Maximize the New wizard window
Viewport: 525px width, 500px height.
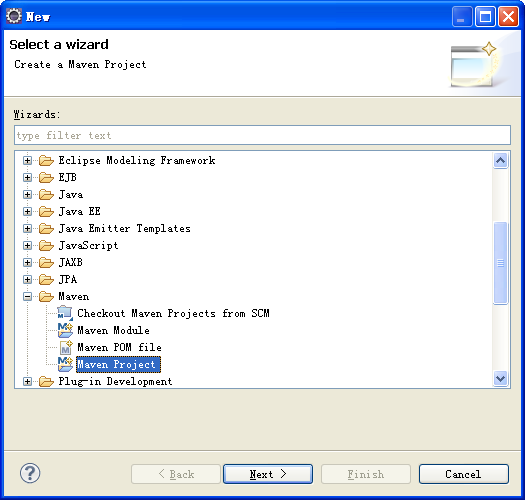(485, 16)
